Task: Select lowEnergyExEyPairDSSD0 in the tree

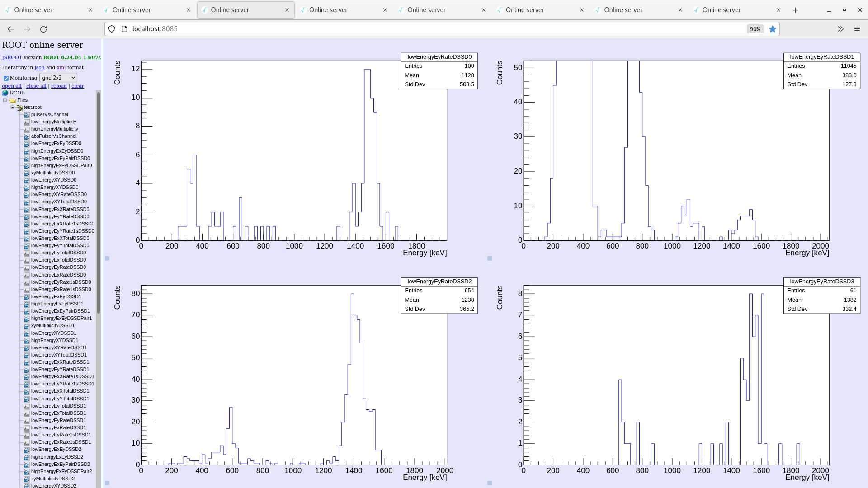Action: pos(61,159)
